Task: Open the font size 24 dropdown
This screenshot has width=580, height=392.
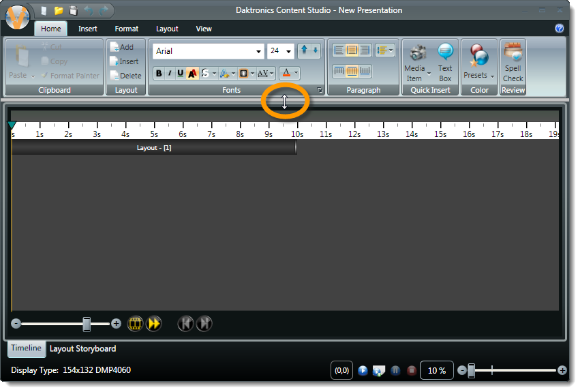Action: pos(289,52)
